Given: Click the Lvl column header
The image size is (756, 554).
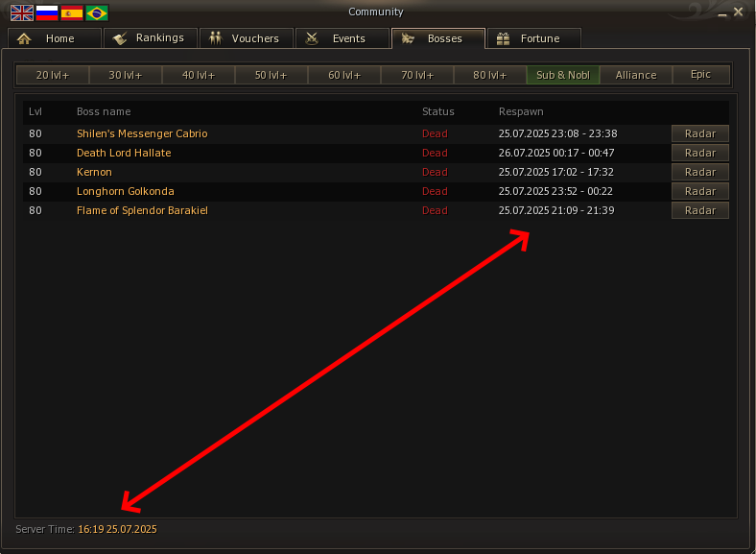Looking at the screenshot, I should [35, 111].
